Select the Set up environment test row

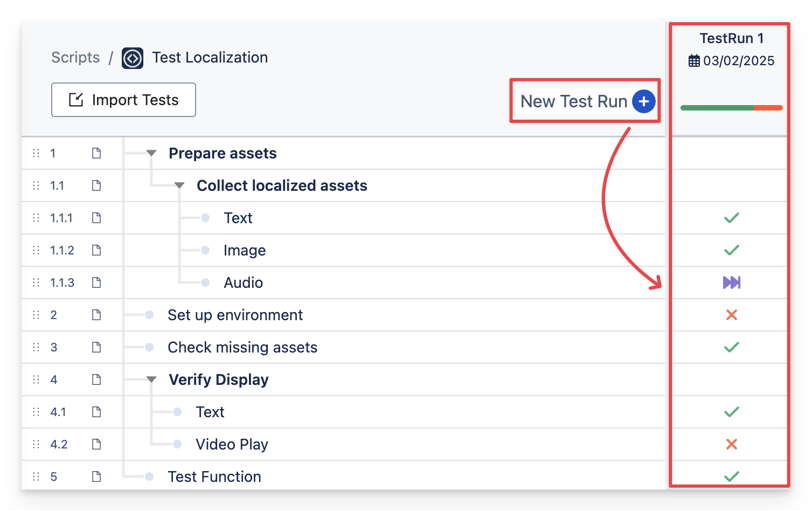(235, 315)
